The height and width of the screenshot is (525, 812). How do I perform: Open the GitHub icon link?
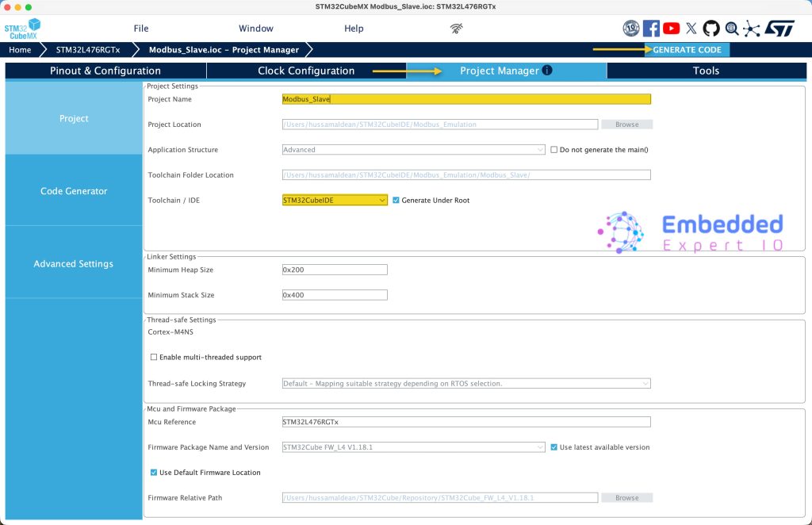[711, 29]
